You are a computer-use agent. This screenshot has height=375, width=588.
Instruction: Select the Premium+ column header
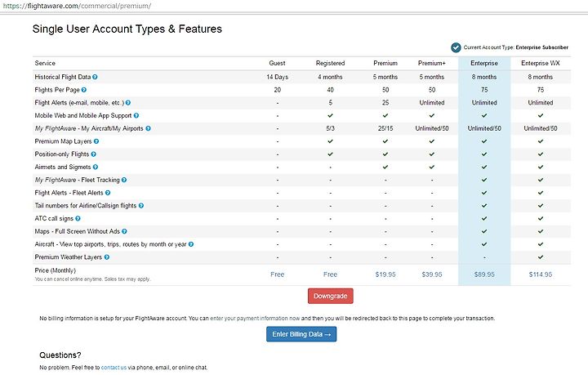pos(432,64)
